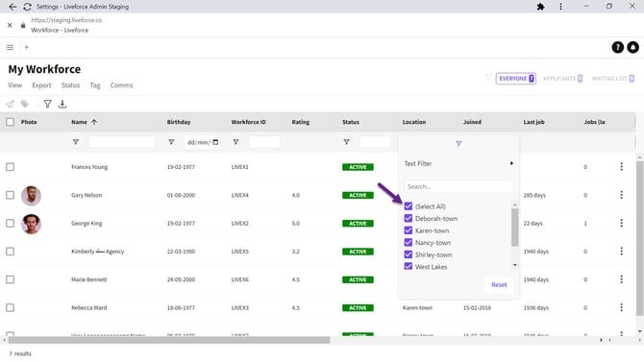Open the row menu for Frances Young
Image resolution: width=644 pixels, height=362 pixels.
[x=621, y=167]
